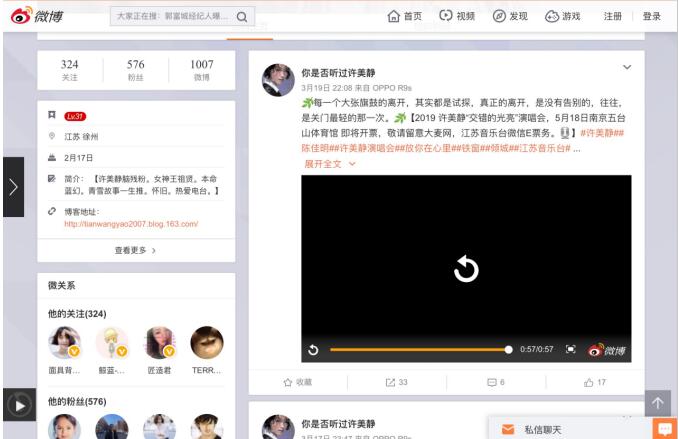Open 他的关注(324) following list
Screen dimensions: 678x439
coord(77,314)
